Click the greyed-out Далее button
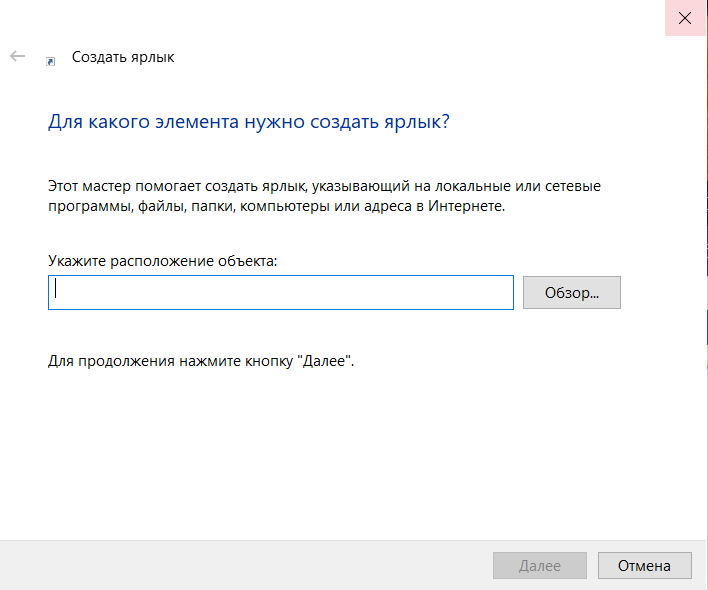The width and height of the screenshot is (708, 590). coord(540,566)
